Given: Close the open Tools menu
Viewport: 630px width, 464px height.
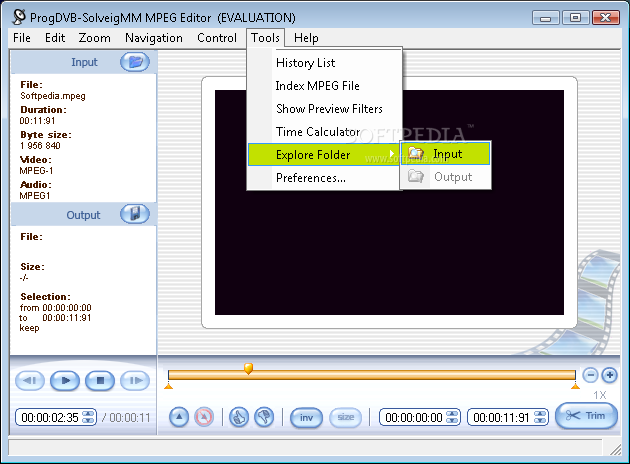Looking at the screenshot, I should [265, 38].
